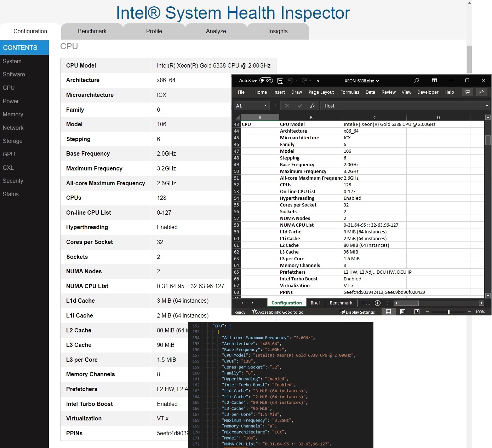492x448 pixels.
Task: Click the Save icon in Excel
Action: (280, 81)
